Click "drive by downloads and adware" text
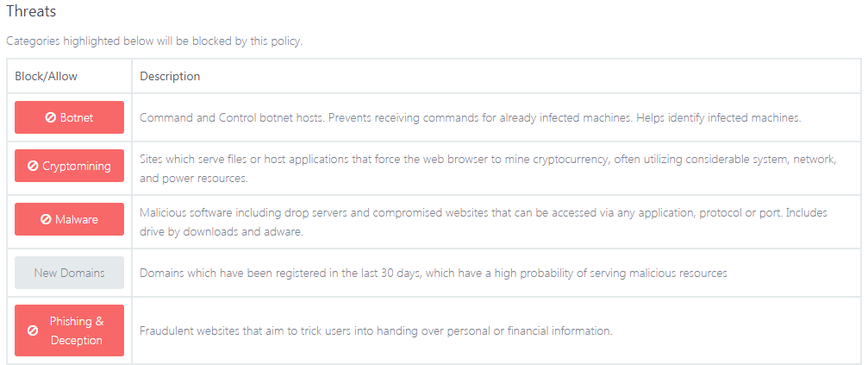 (x=222, y=232)
